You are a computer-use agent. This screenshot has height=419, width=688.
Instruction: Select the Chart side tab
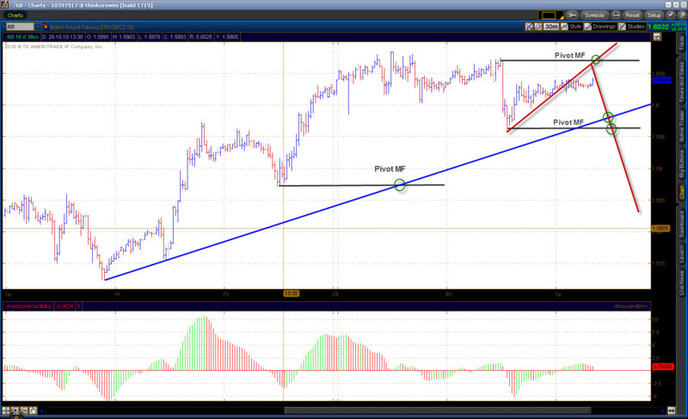pos(681,193)
